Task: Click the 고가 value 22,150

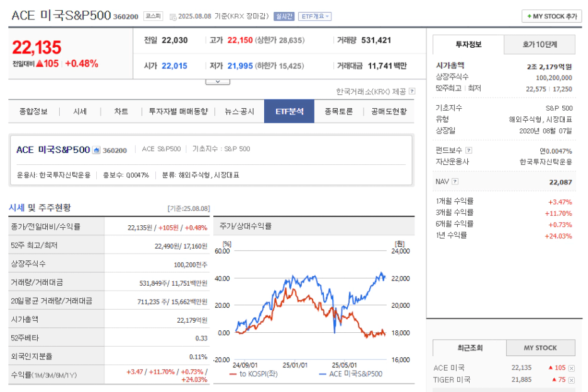Action: (240, 40)
